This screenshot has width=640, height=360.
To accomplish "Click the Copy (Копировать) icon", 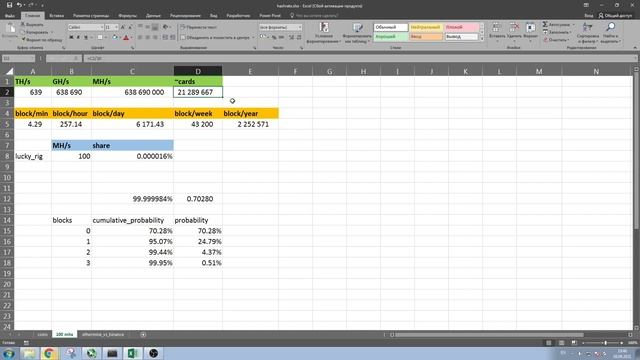I will tap(23, 32).
